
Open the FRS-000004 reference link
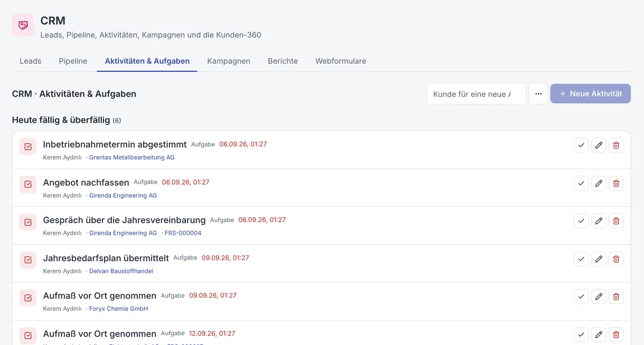pyautogui.click(x=183, y=233)
